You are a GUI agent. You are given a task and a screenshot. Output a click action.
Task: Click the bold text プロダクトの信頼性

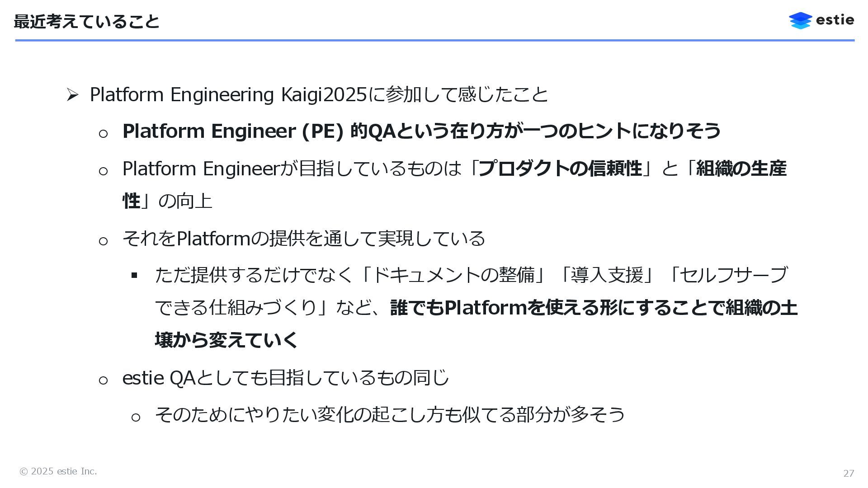pos(560,169)
